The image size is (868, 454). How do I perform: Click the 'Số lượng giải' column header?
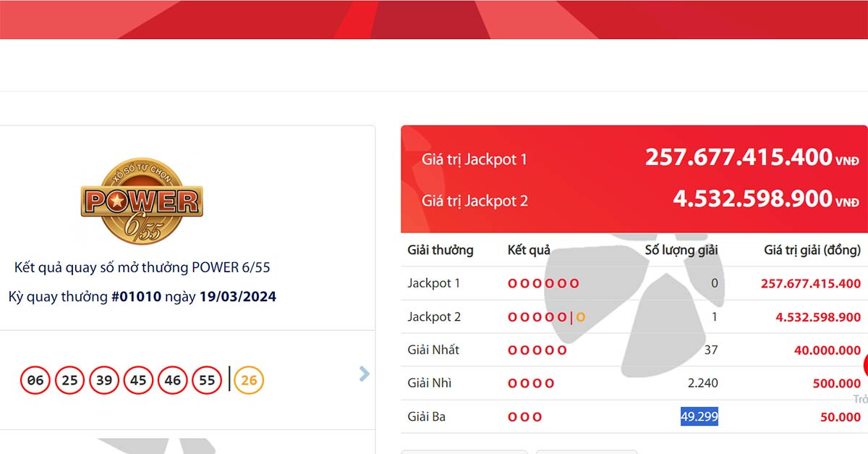pyautogui.click(x=681, y=251)
